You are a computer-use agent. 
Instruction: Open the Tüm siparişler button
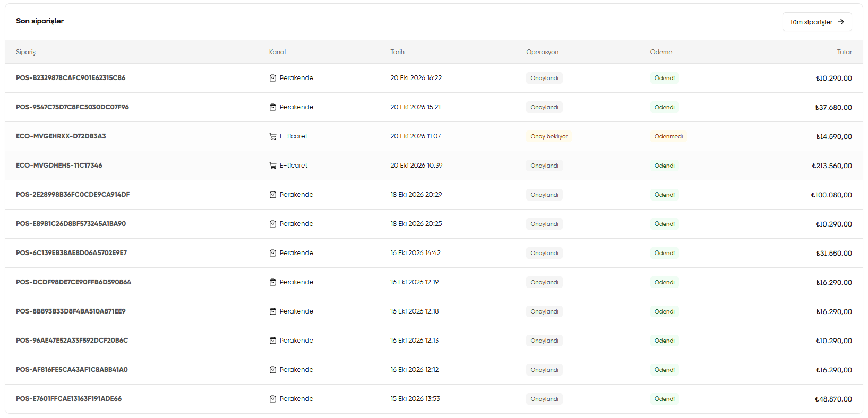817,22
